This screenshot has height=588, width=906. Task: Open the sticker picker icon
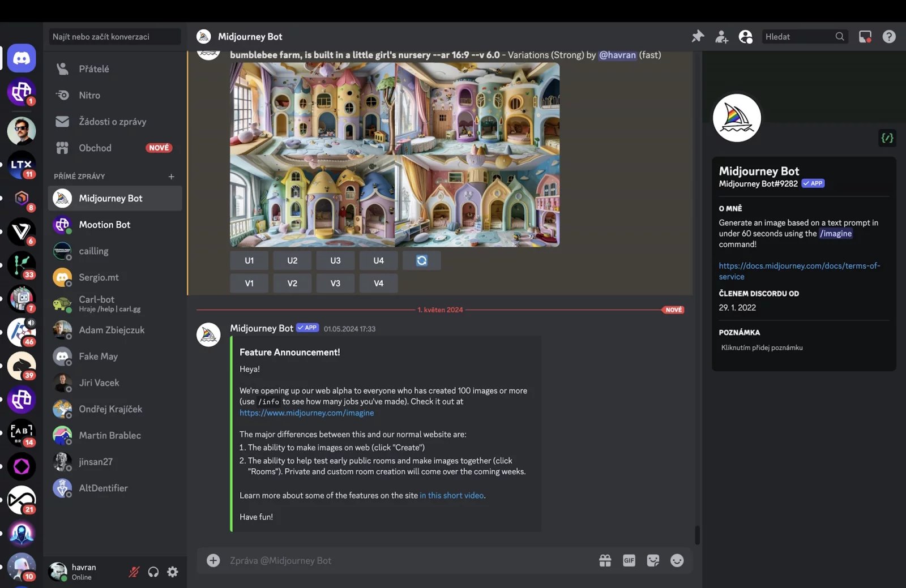tap(653, 561)
